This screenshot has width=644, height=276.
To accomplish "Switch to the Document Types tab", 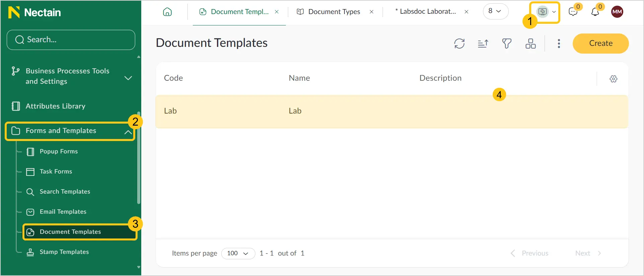I will coord(334,12).
